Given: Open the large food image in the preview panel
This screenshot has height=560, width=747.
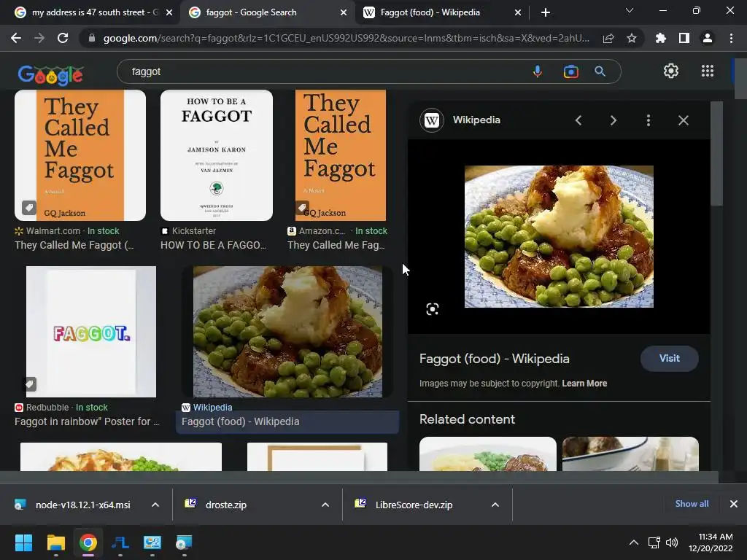Looking at the screenshot, I should click(559, 237).
